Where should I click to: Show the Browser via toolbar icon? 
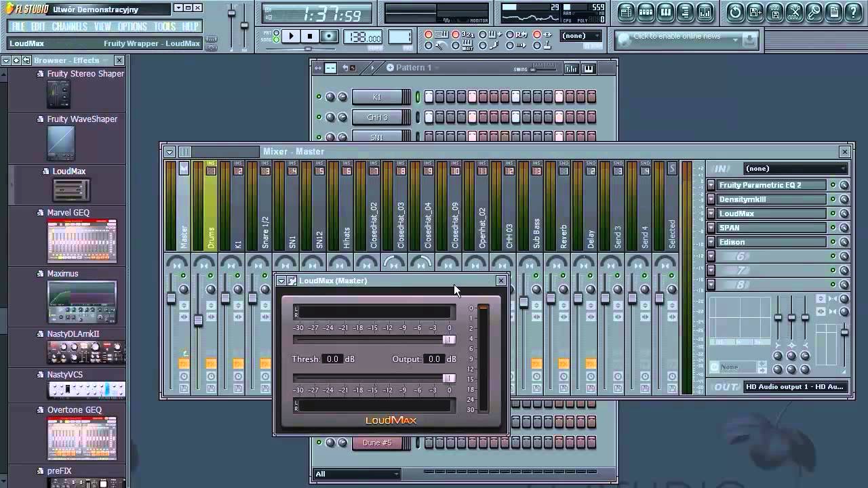[685, 12]
